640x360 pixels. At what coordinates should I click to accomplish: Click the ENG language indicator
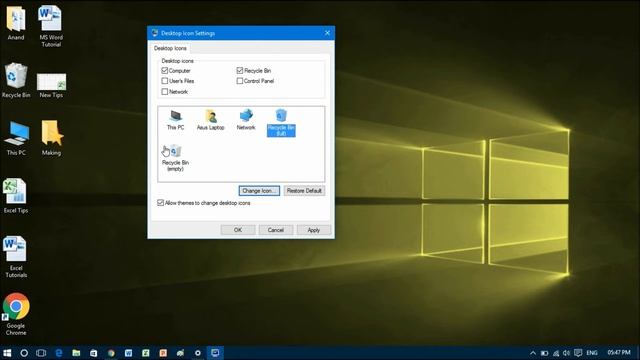[592, 353]
